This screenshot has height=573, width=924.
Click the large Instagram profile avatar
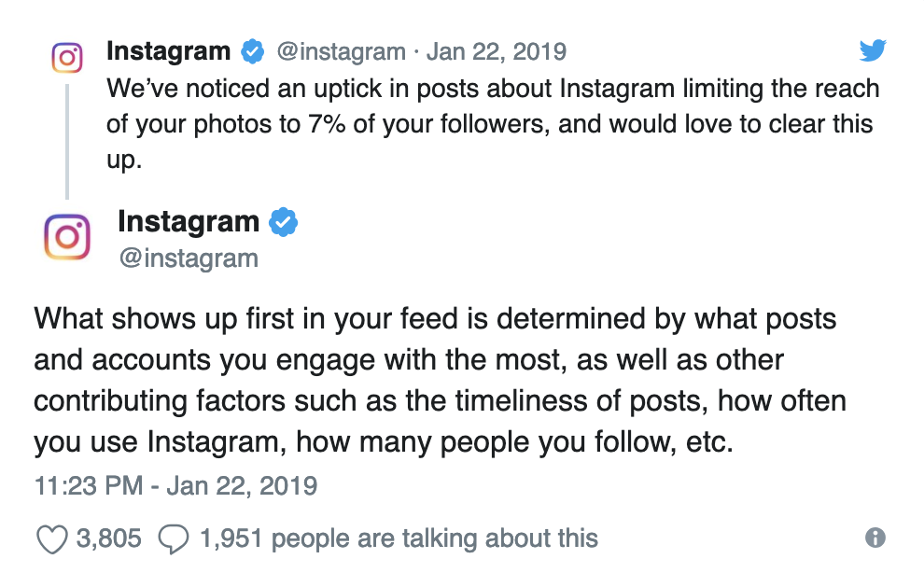[x=67, y=237]
